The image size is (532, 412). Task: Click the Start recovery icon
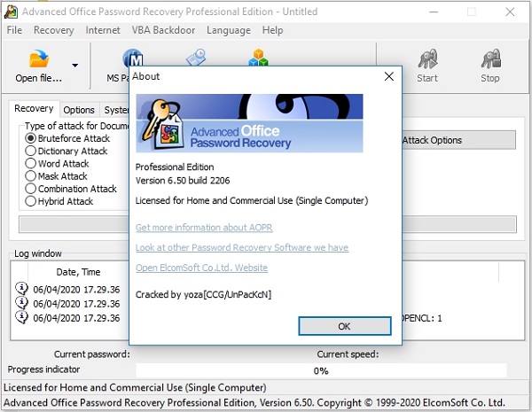pos(427,60)
